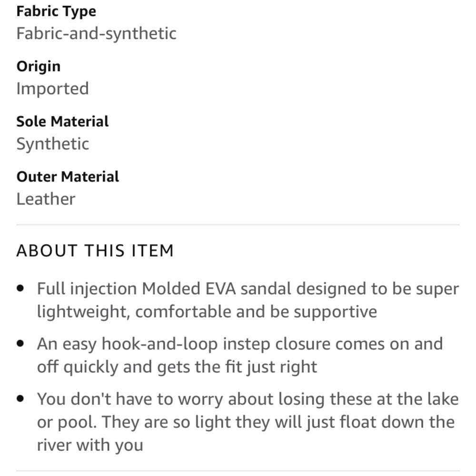Click the hook-and-loop instep closure bullet text

239,344
